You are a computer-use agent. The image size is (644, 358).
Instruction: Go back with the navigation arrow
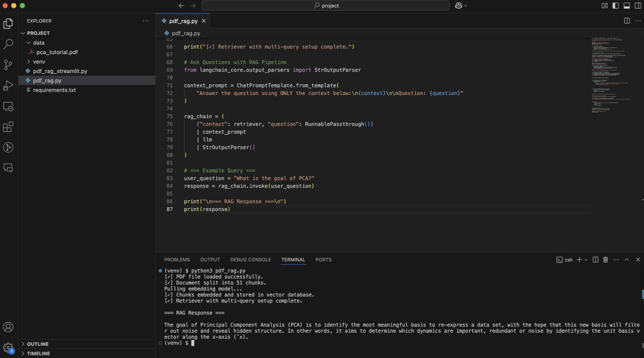point(181,5)
